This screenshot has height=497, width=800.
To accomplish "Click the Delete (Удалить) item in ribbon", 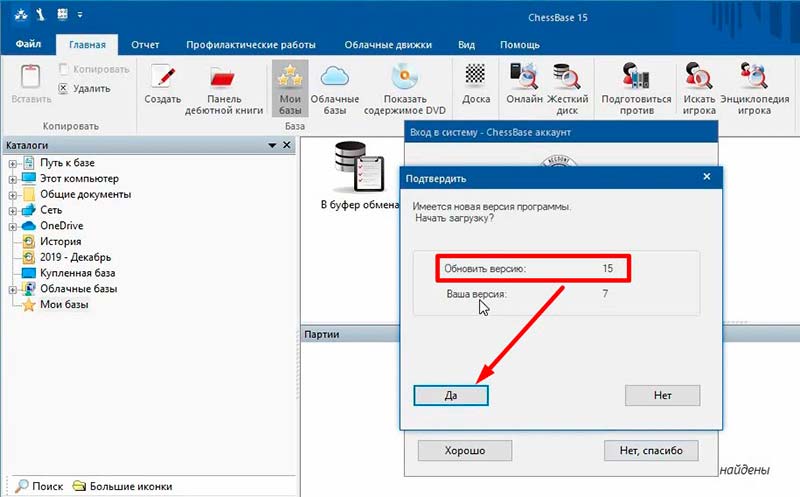I will (x=88, y=88).
